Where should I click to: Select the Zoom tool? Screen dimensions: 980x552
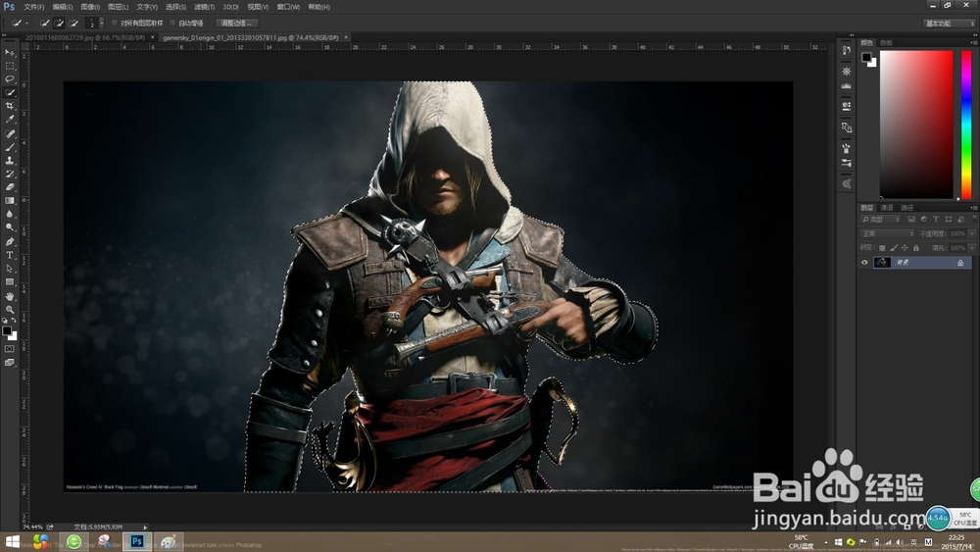click(10, 310)
